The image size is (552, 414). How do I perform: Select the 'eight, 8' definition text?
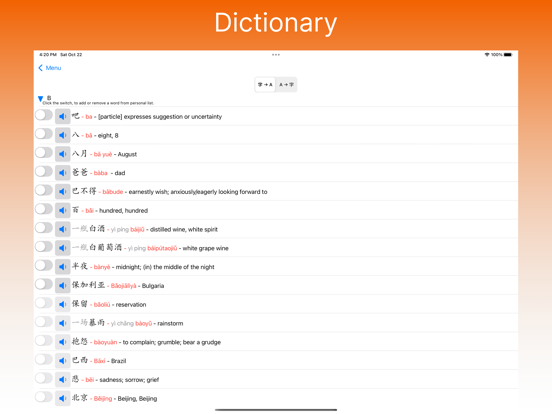(x=108, y=136)
